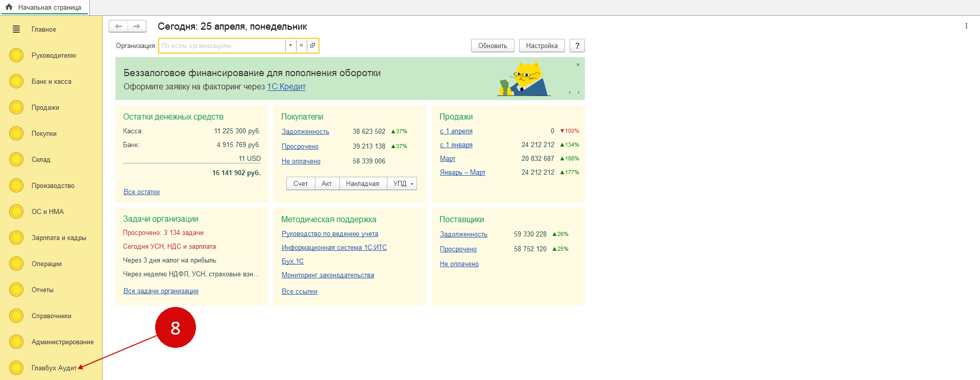
Task: Click the home icon on Начальная страница tab
Action: (9, 7)
